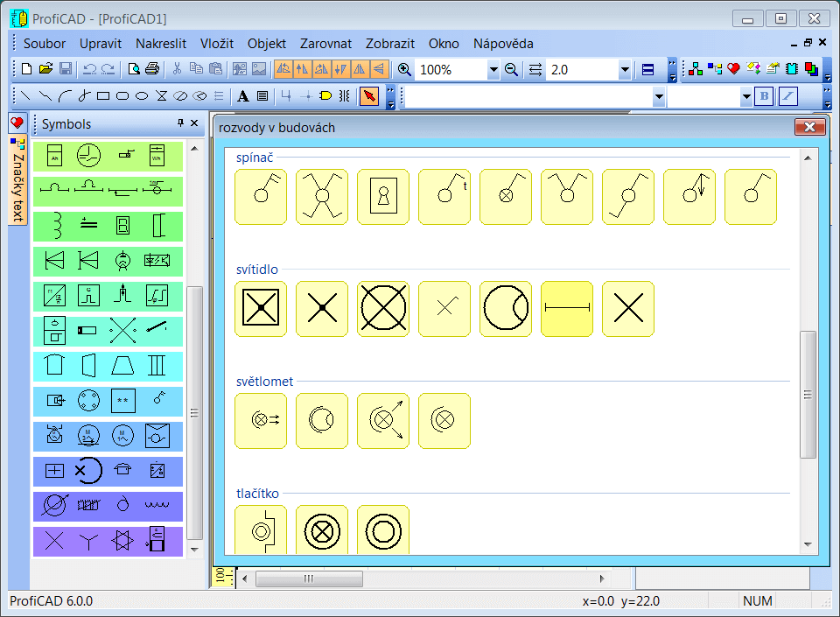This screenshot has width=840, height=617.
Task: Click the Symbols panel scrollbar thumb
Action: pyautogui.click(x=194, y=412)
